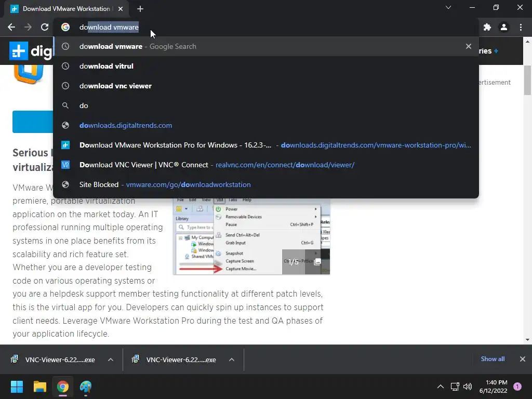532x399 pixels.
Task: Click the Chrome icon in the taskbar
Action: pyautogui.click(x=63, y=387)
